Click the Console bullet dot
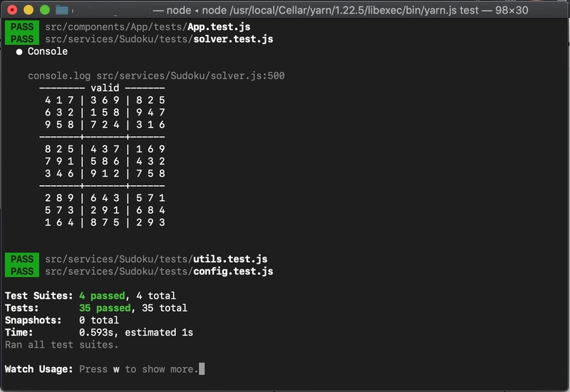570x392 pixels. point(19,52)
